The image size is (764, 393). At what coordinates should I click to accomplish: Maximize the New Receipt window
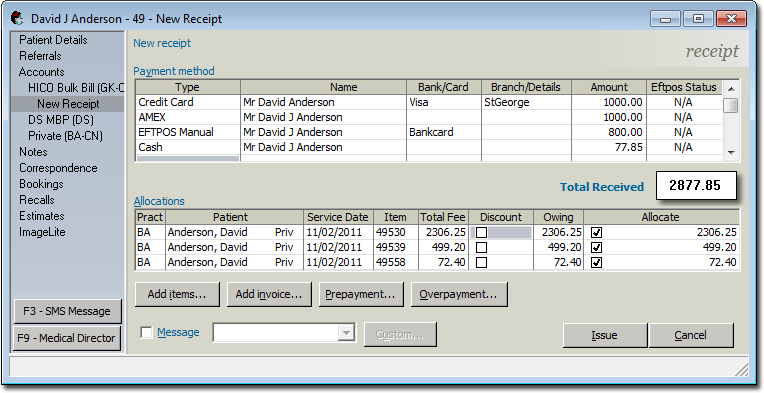698,19
